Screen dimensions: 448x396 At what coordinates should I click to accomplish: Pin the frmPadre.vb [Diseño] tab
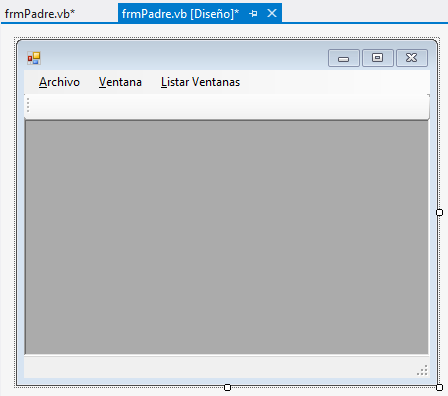[253, 14]
